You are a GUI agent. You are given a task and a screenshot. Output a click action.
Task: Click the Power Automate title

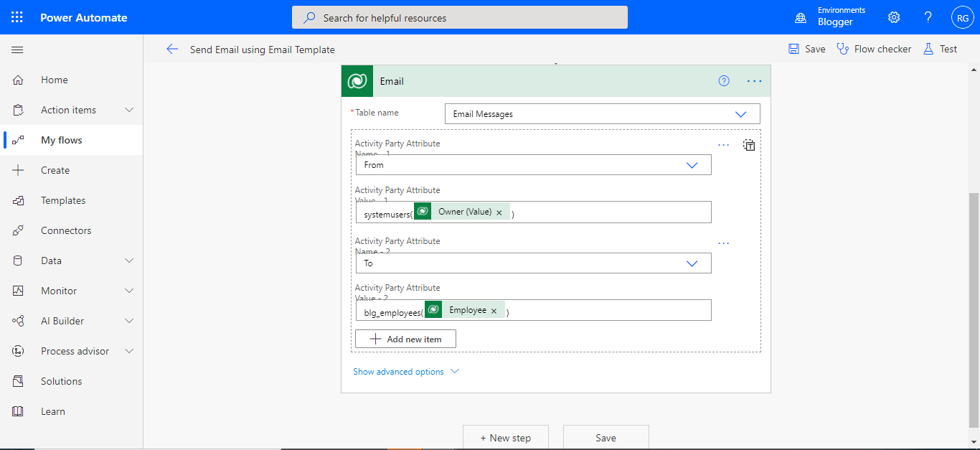click(x=84, y=17)
